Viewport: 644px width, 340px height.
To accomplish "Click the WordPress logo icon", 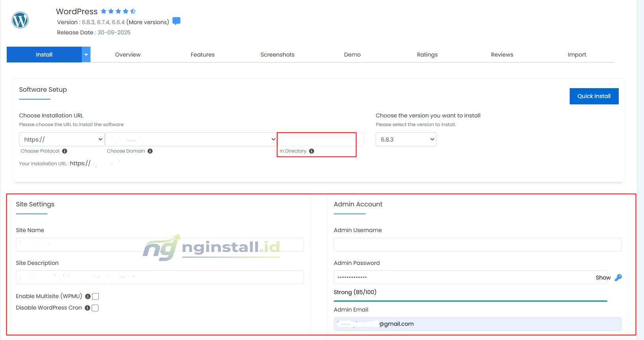I will click(x=20, y=20).
